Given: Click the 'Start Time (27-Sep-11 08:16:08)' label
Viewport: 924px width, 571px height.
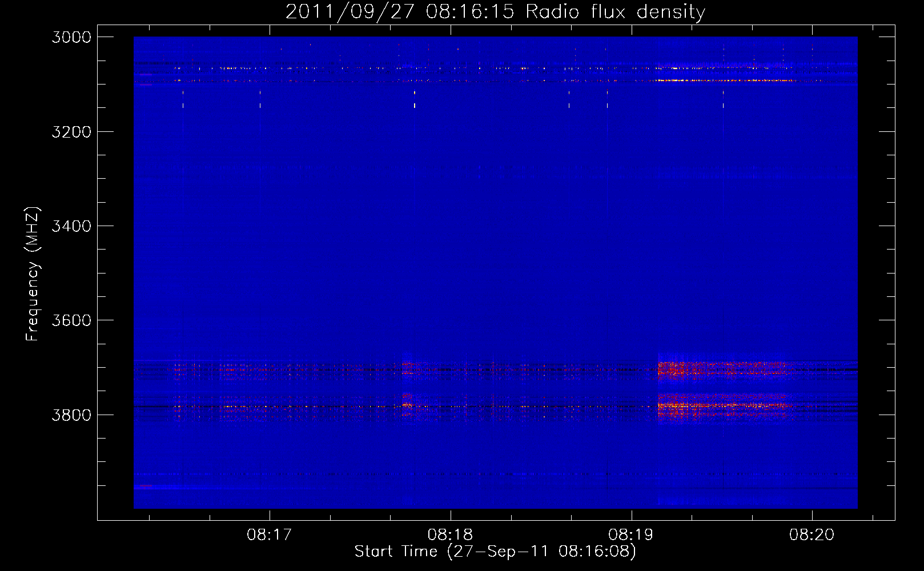Looking at the screenshot, I should 495,552.
